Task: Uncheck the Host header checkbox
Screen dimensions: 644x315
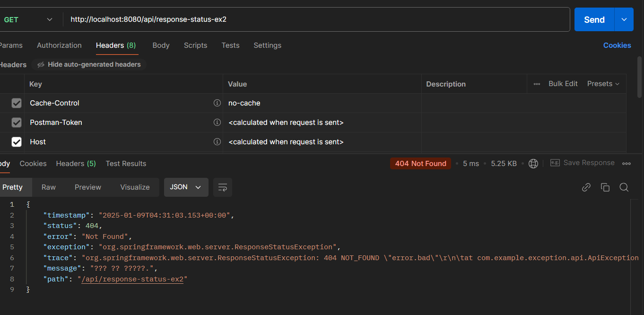Action: coord(17,142)
